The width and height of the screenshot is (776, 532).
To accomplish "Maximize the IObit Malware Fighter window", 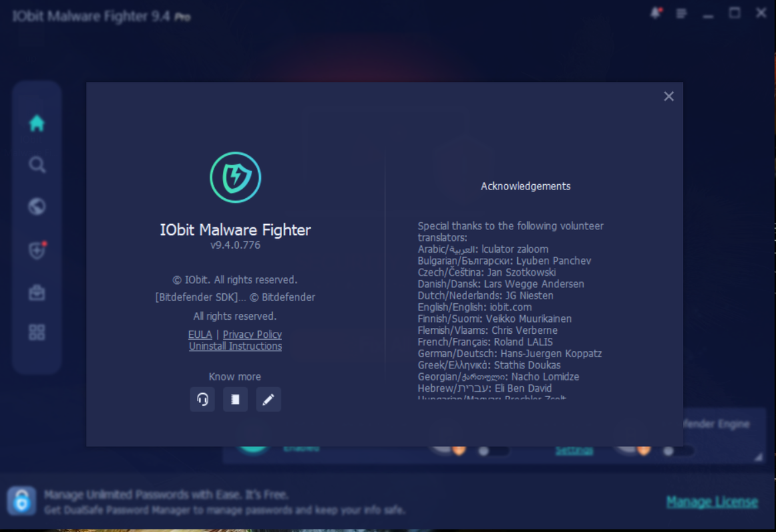I will coord(735,13).
